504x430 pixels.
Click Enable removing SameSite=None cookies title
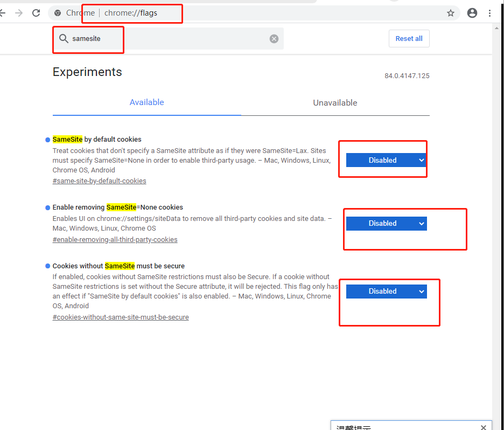[x=117, y=207]
